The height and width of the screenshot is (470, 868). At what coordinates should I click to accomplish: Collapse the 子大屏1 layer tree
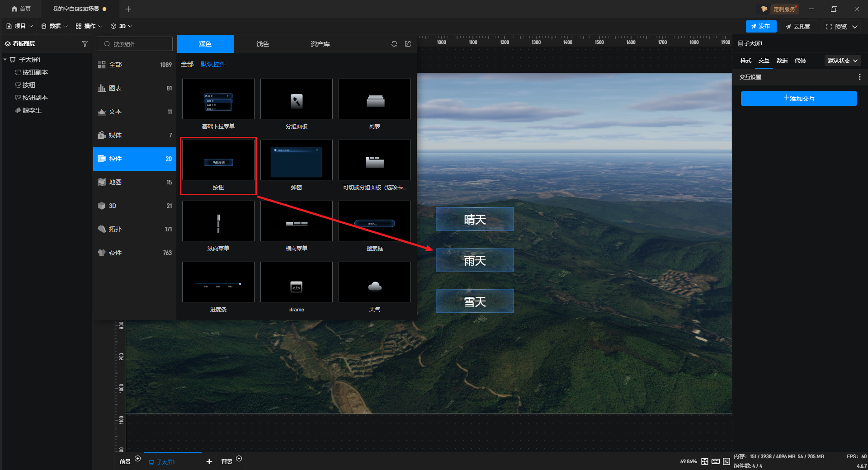[5, 60]
